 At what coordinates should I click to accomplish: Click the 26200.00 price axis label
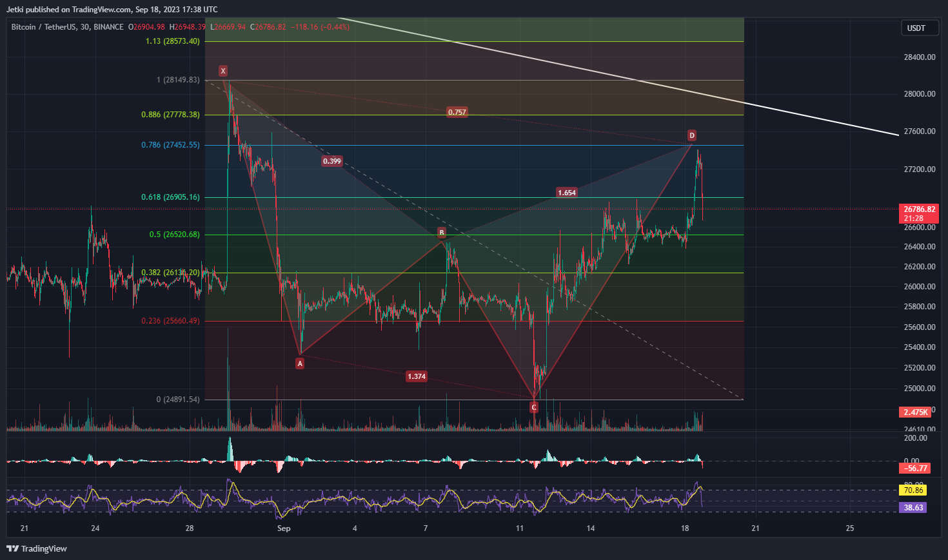pyautogui.click(x=920, y=267)
